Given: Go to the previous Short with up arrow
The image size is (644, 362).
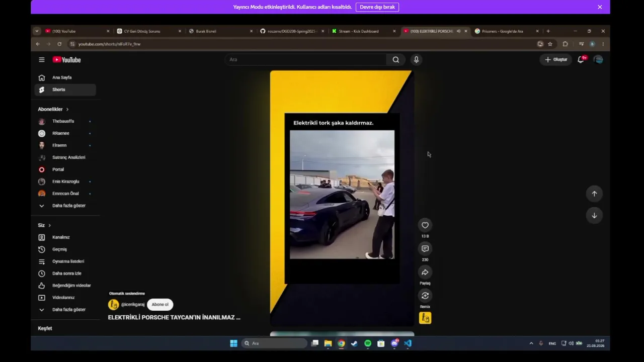Looking at the screenshot, I should tap(594, 194).
